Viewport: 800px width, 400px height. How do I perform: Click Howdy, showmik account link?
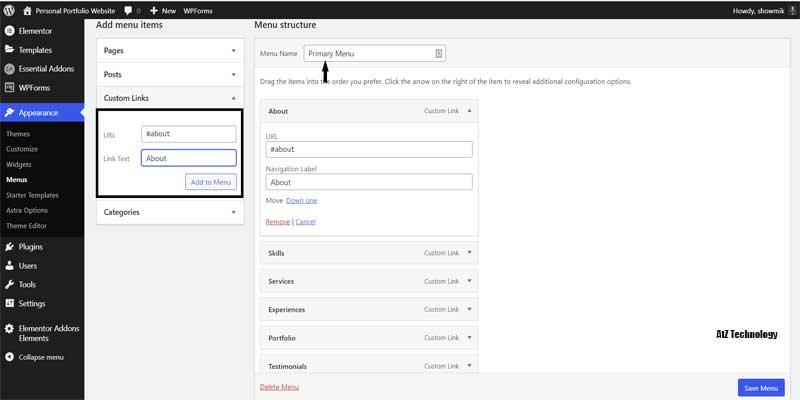click(758, 11)
